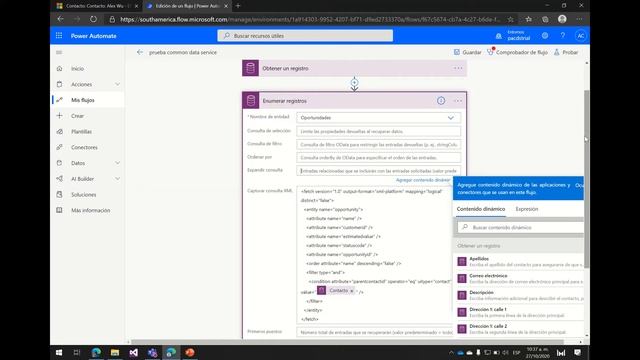Click the Conectores icon
The image size is (640, 360).
tap(60, 147)
